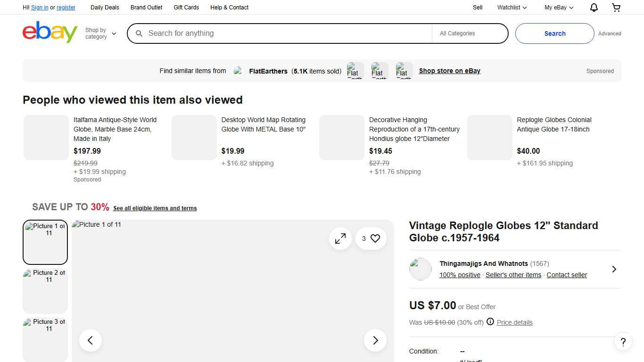Expand image to full screen view

click(340, 239)
